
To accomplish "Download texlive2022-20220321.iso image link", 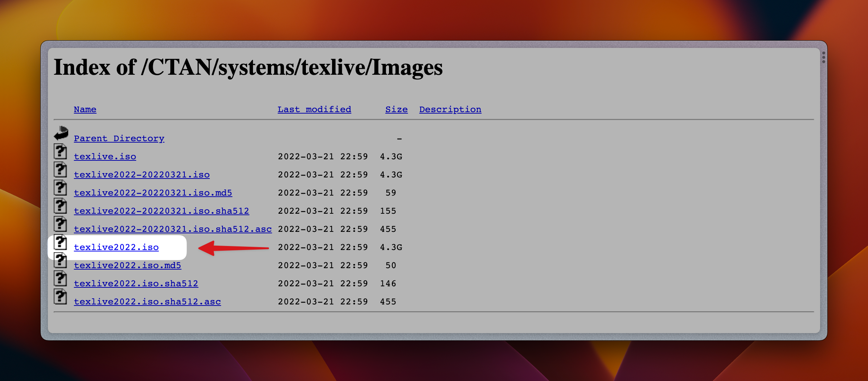I will (x=142, y=175).
